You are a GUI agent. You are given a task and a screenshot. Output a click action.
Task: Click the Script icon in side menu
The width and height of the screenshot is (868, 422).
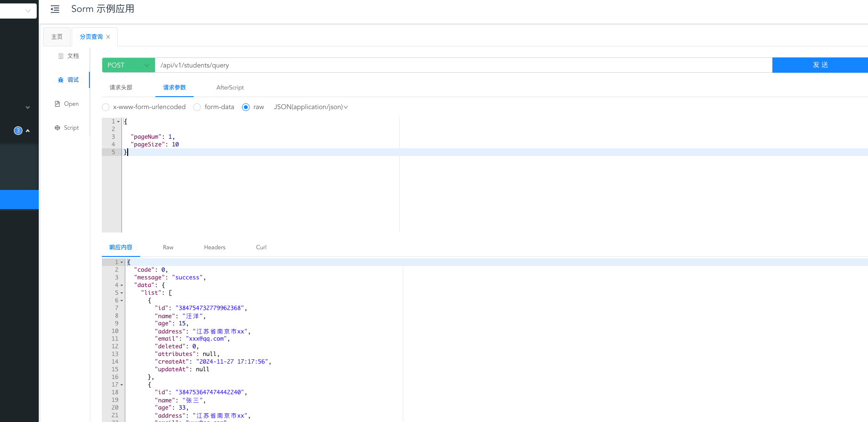57,128
